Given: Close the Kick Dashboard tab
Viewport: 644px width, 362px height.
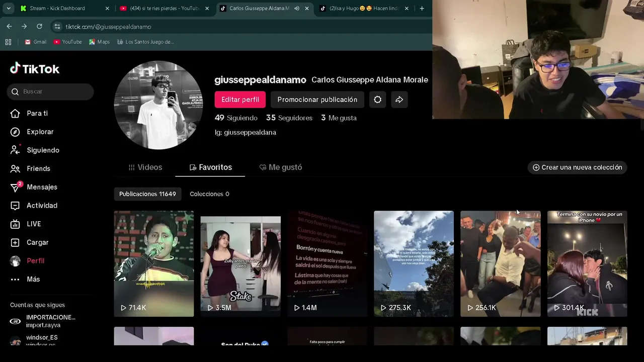Looking at the screenshot, I should [x=107, y=9].
